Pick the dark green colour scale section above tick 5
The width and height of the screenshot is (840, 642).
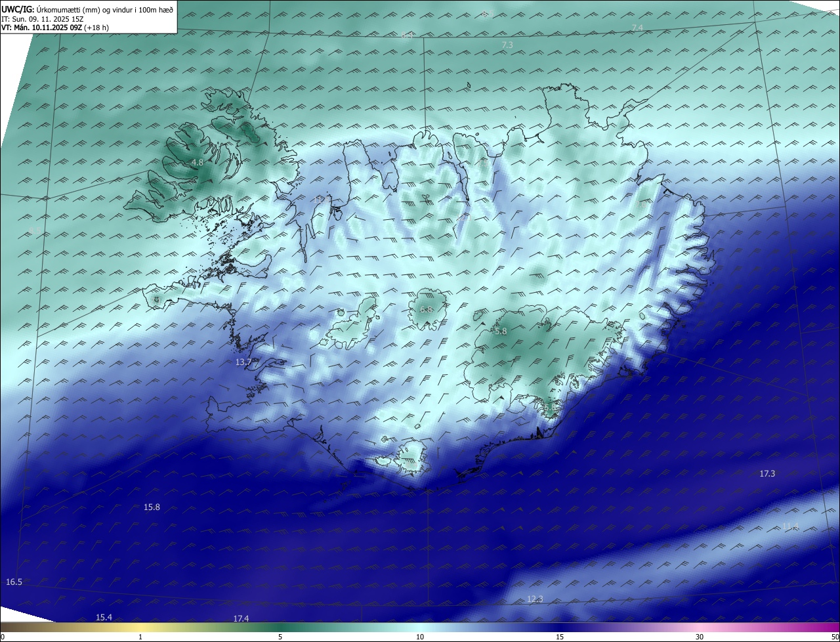(x=280, y=627)
